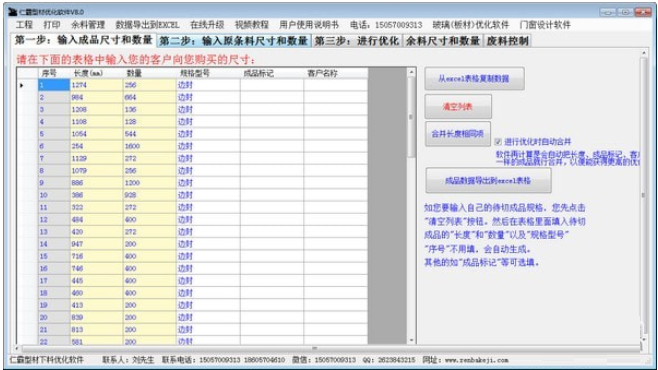Screen dimensions: 658x370
Task: Open the 视频教程 menu item
Action: coord(252,25)
